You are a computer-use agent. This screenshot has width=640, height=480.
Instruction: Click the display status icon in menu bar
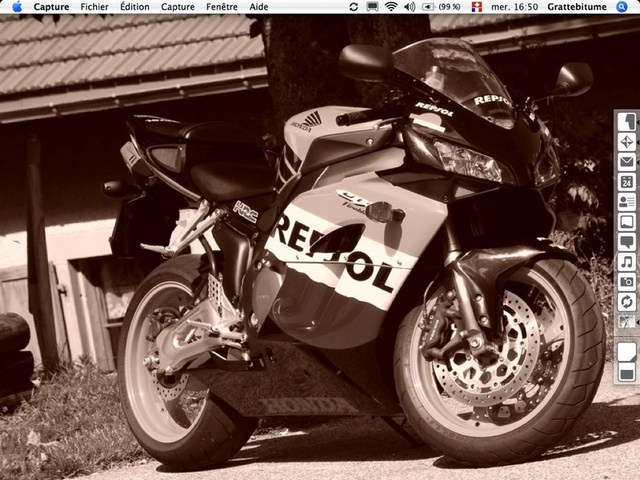point(372,7)
